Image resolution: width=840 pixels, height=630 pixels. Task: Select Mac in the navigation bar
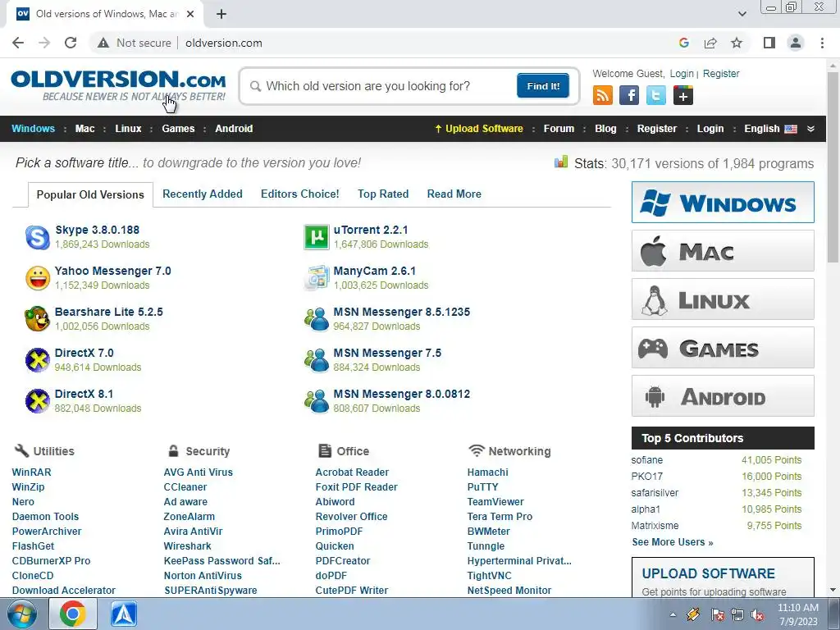[x=84, y=129]
